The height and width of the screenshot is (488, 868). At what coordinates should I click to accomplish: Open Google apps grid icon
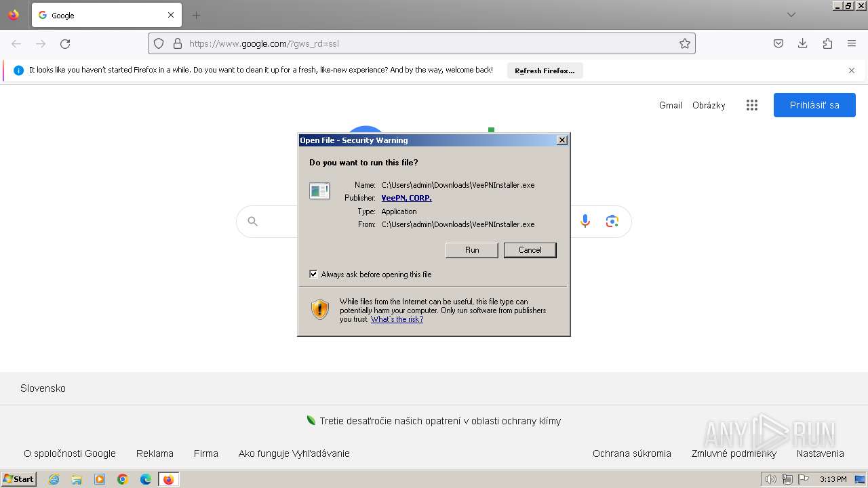(751, 105)
